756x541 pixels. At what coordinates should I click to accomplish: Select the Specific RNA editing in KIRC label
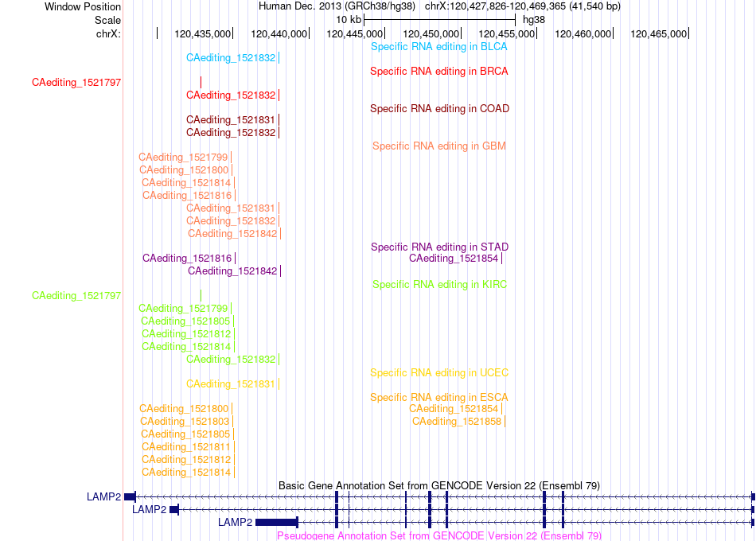439,285
